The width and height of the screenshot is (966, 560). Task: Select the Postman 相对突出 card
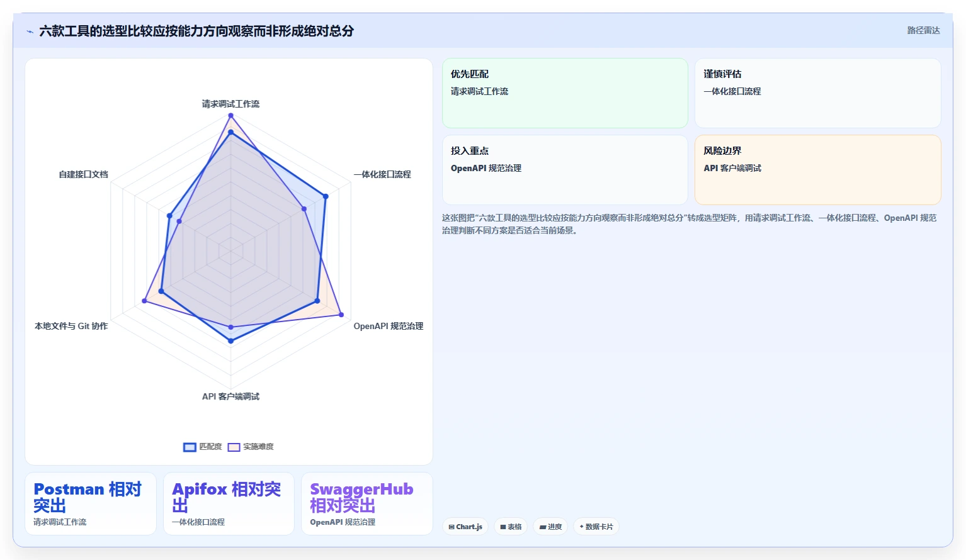click(x=91, y=503)
